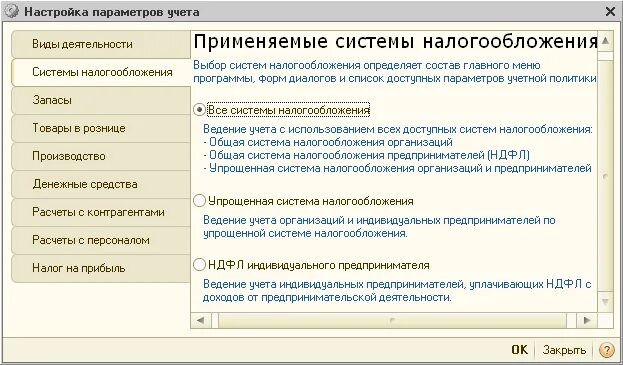
Task: Click the horizontal scrollbar right arrow
Action: pyautogui.click(x=587, y=320)
